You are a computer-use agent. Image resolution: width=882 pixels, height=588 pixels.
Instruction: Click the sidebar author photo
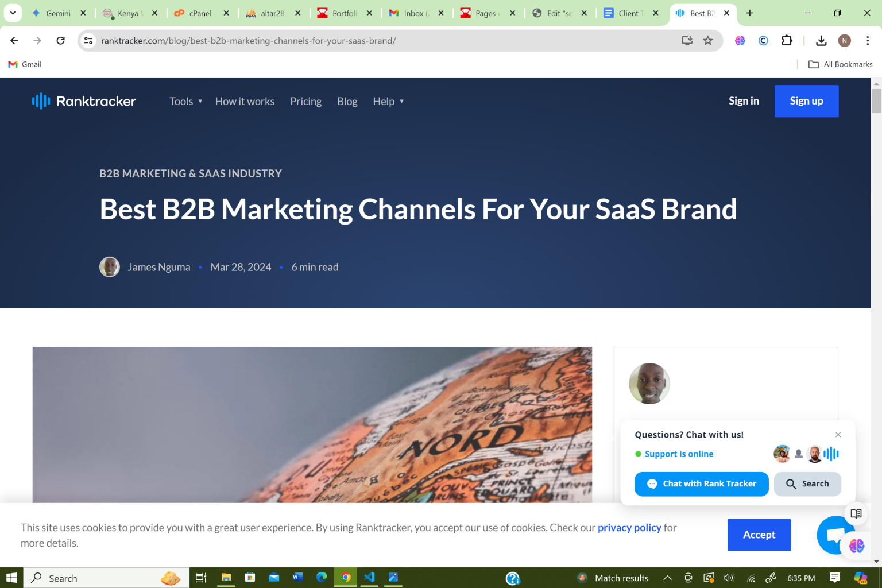[649, 384]
